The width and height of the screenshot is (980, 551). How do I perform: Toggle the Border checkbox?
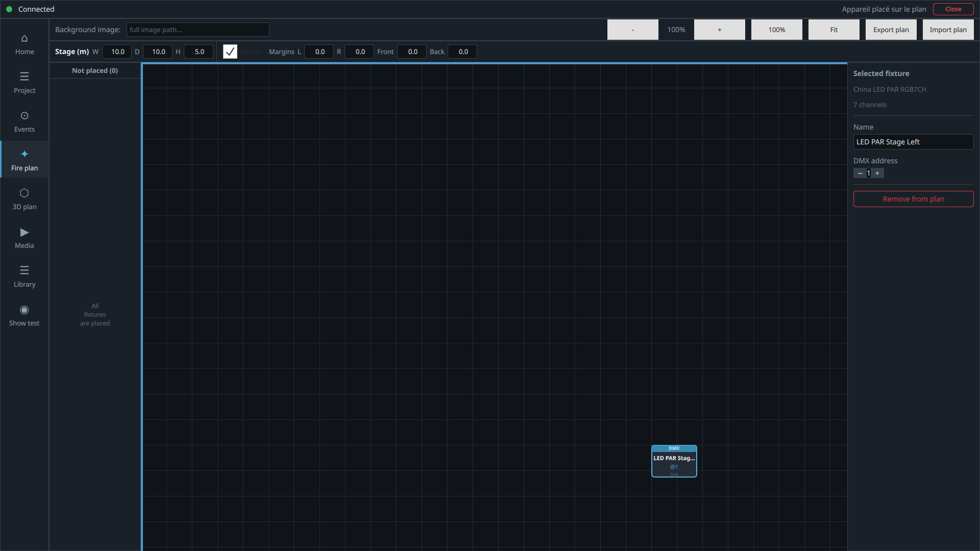click(230, 52)
